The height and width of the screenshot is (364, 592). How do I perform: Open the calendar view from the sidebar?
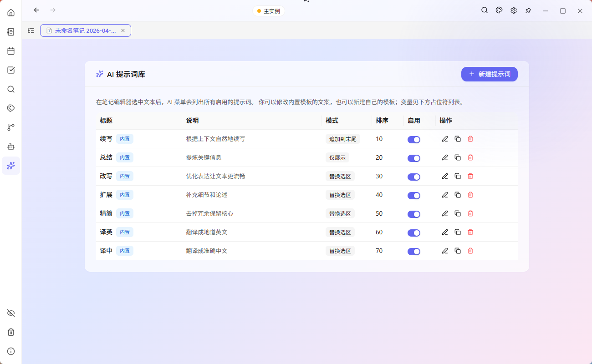(11, 51)
